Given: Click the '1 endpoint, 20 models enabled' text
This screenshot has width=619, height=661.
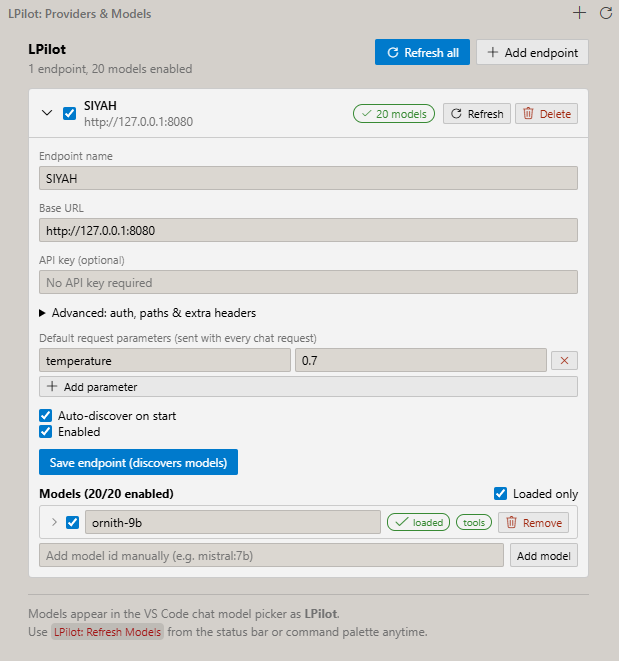Looking at the screenshot, I should click(x=110, y=69).
